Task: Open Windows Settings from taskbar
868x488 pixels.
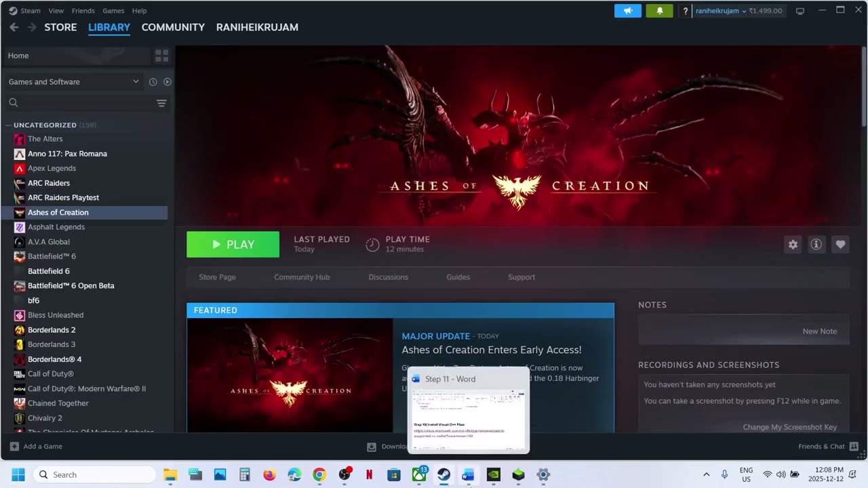Action: tap(543, 474)
